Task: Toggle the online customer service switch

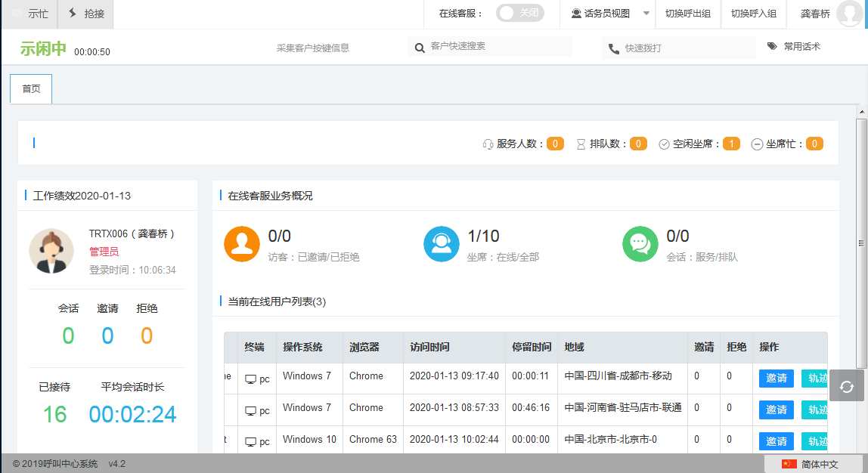Action: (519, 14)
